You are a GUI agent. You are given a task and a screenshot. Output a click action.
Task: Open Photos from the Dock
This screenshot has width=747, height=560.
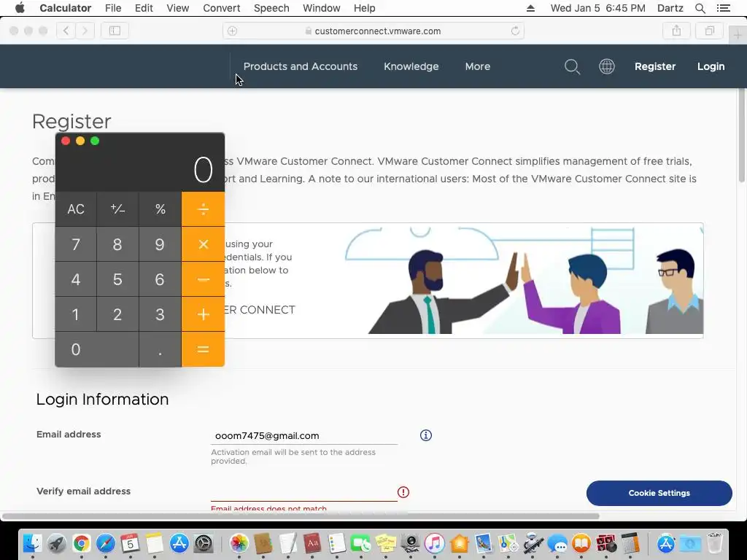(x=239, y=543)
